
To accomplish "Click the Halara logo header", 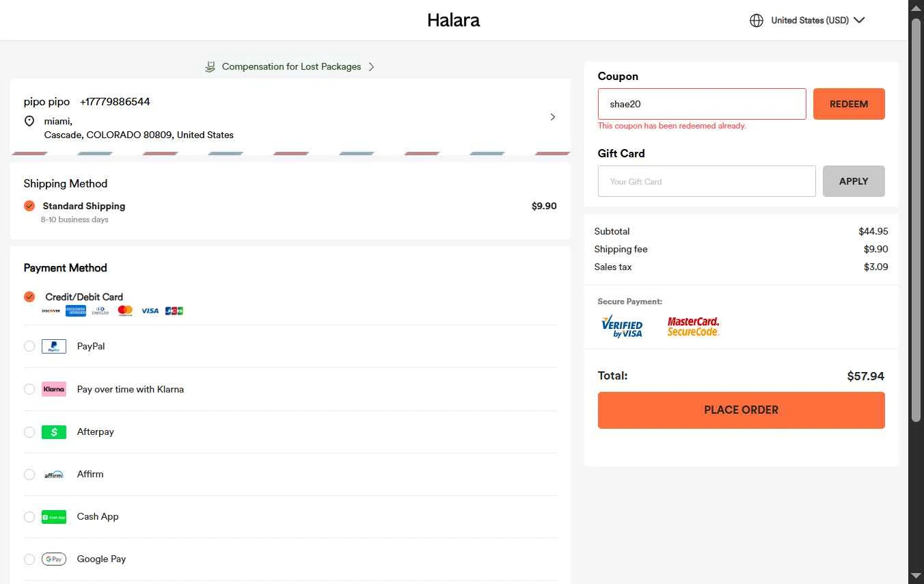I will pos(453,21).
